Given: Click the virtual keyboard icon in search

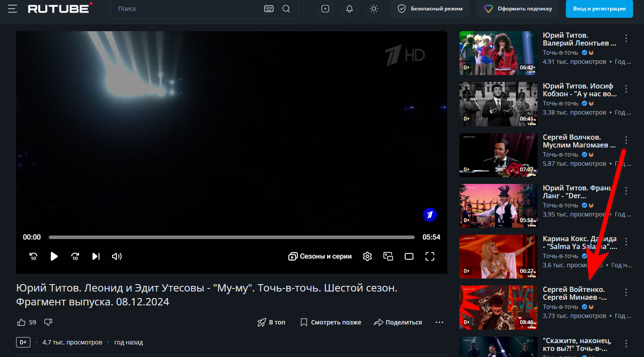Looking at the screenshot, I should point(269,9).
